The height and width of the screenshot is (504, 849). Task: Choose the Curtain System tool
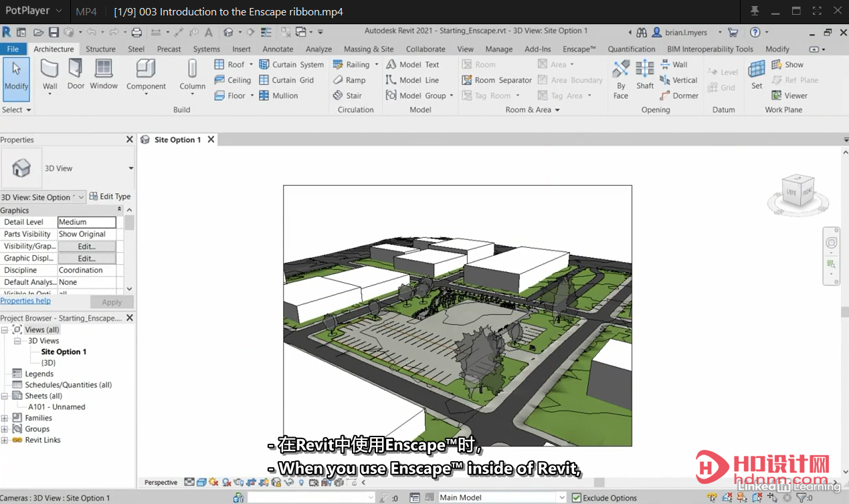(291, 65)
